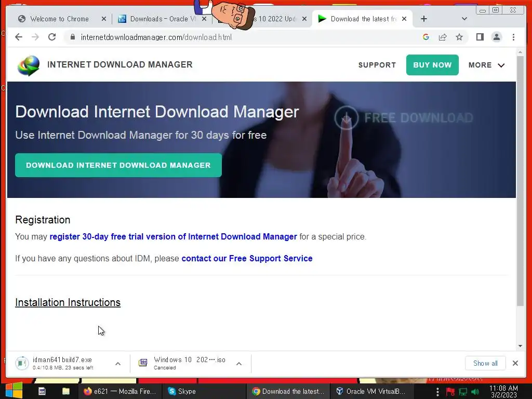
Task: Click the vertical scrollbar thumb
Action: click(x=520, y=181)
